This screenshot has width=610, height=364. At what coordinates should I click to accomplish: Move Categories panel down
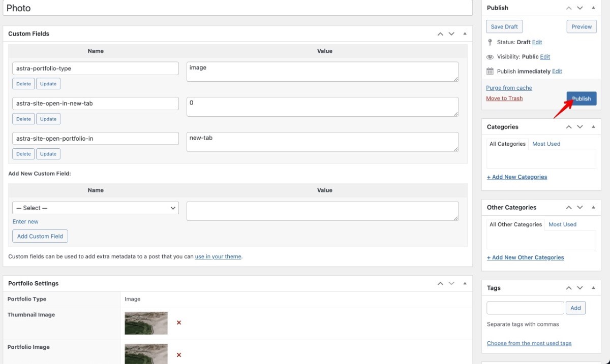pos(580,127)
